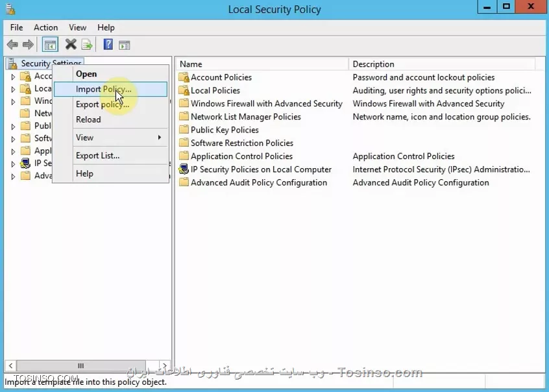Image resolution: width=549 pixels, height=392 pixels.
Task: Click left arrow of tree horizontal scrollbar
Action: click(10, 366)
